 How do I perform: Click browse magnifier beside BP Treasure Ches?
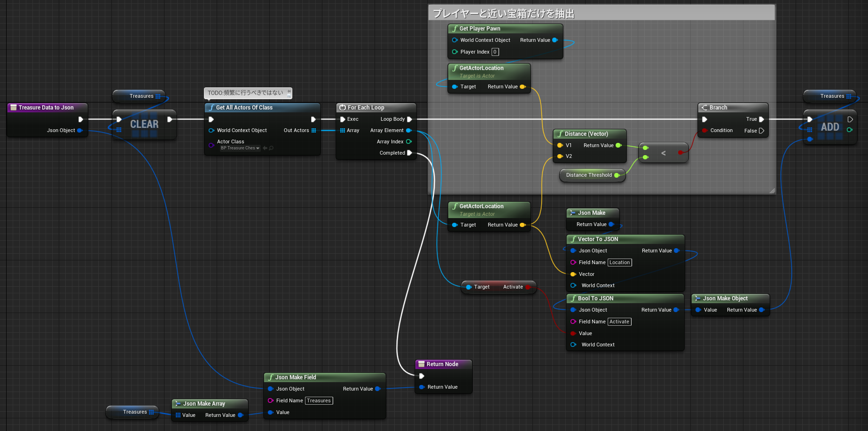point(271,148)
